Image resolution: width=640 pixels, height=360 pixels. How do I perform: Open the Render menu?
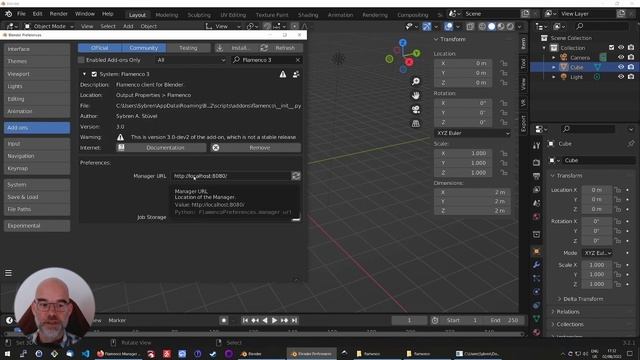(59, 14)
